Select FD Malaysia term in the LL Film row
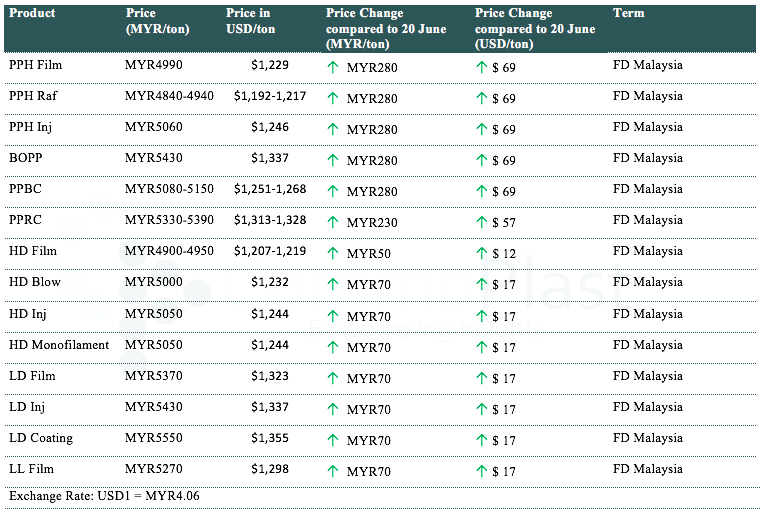This screenshot has height=517, width=766. [x=647, y=469]
